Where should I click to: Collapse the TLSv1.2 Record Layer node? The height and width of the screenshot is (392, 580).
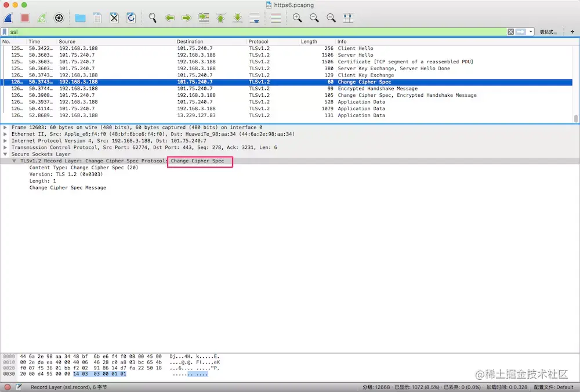coord(14,161)
